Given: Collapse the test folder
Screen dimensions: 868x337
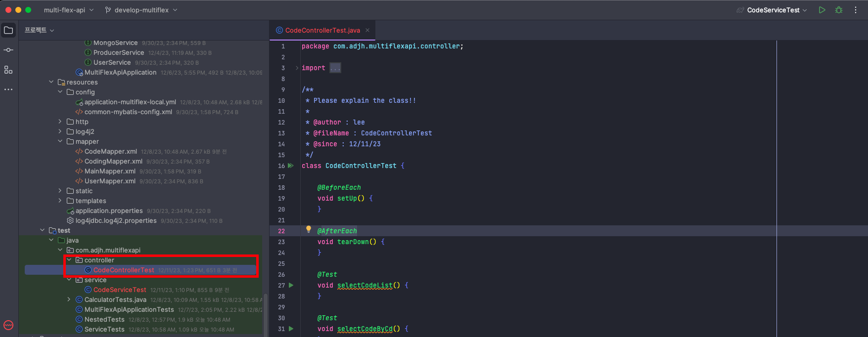Looking at the screenshot, I should click(42, 230).
